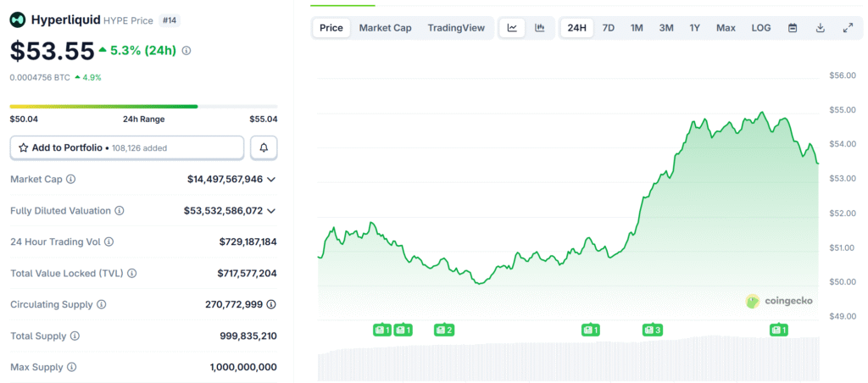The height and width of the screenshot is (383, 868).
Task: Switch to candlestick chart view icon
Action: (x=540, y=28)
